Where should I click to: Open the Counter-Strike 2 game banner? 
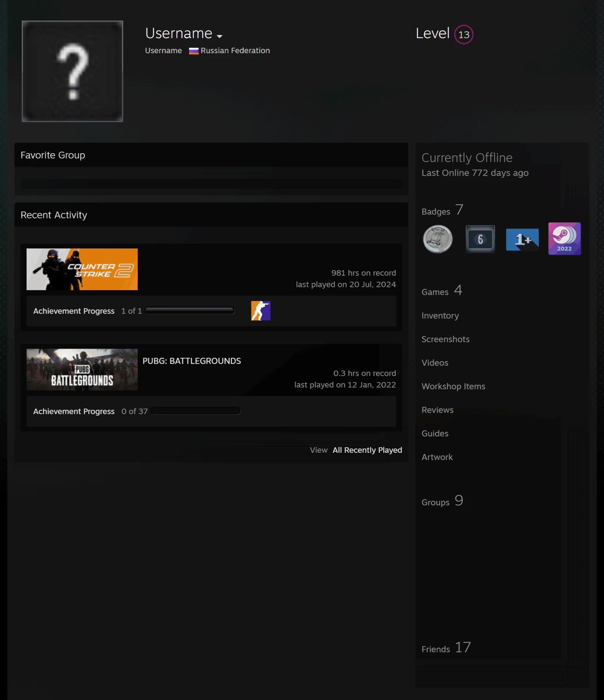82,269
